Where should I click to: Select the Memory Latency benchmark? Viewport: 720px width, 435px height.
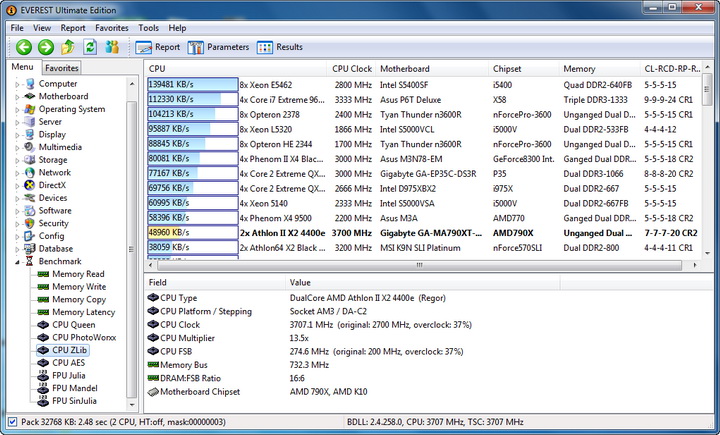[84, 312]
